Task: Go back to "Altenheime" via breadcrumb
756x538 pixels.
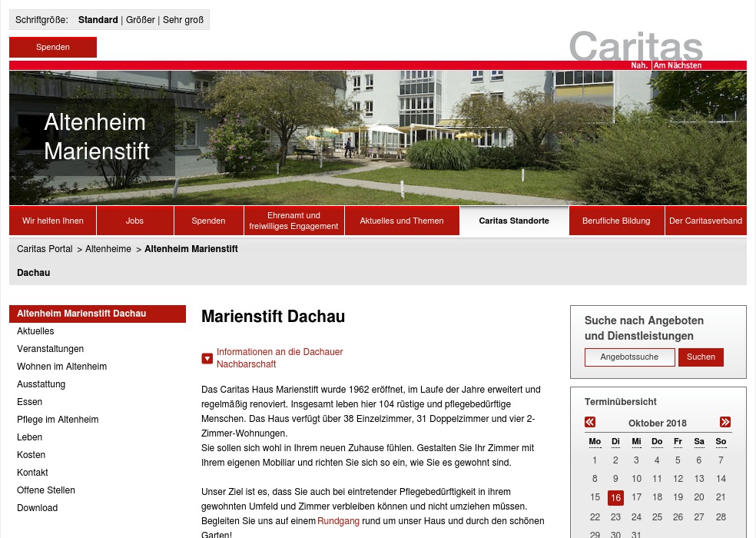Action: 107,249
